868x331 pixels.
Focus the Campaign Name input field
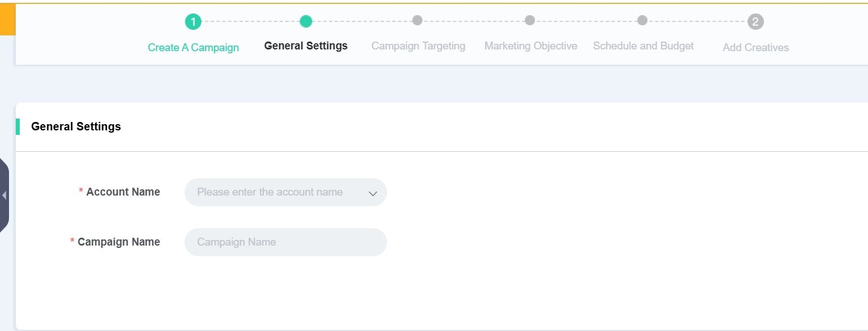click(x=285, y=242)
